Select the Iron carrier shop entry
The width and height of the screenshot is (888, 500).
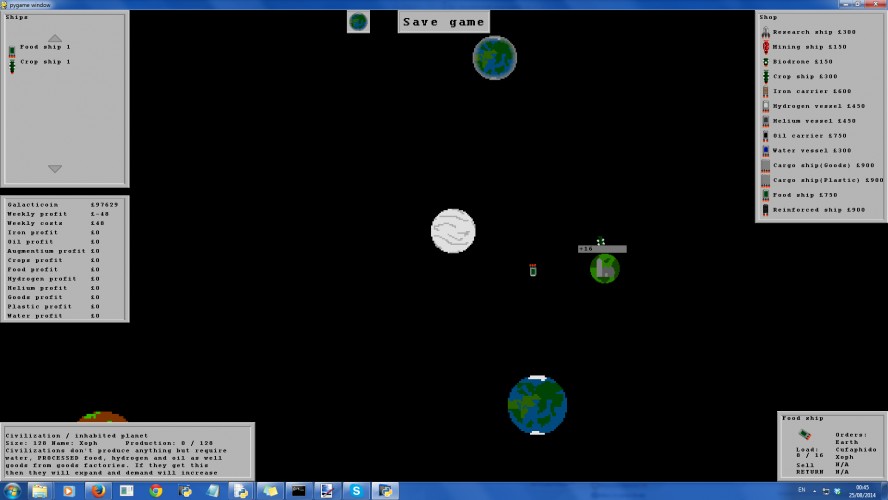(806, 91)
